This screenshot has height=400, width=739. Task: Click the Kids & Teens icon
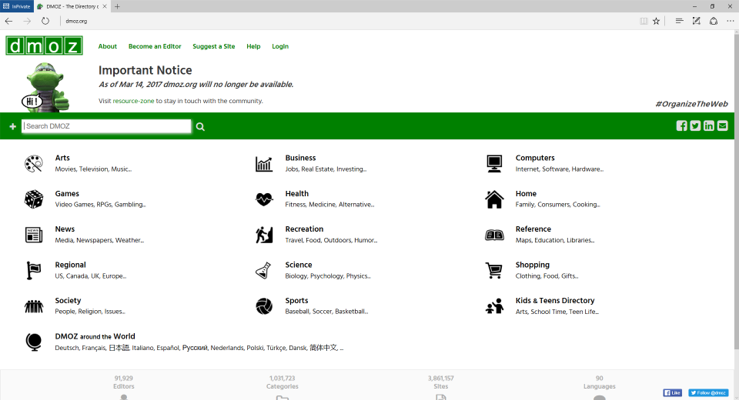pyautogui.click(x=494, y=306)
